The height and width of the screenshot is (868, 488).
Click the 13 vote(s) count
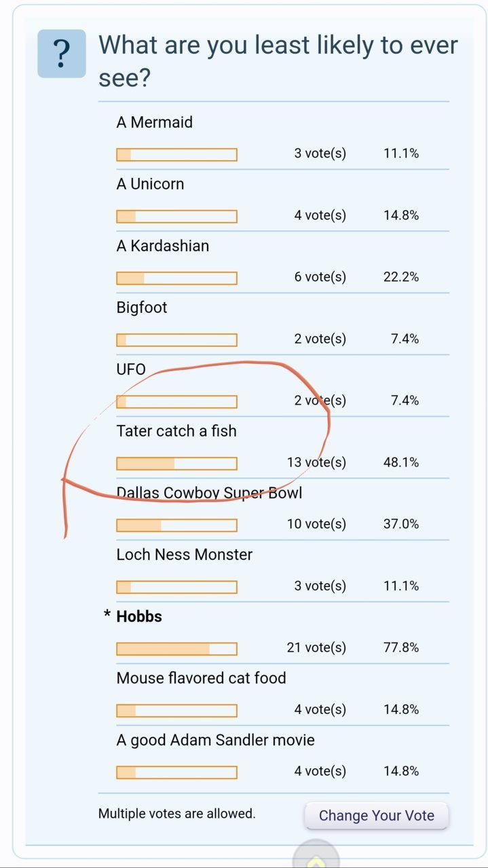[316, 462]
